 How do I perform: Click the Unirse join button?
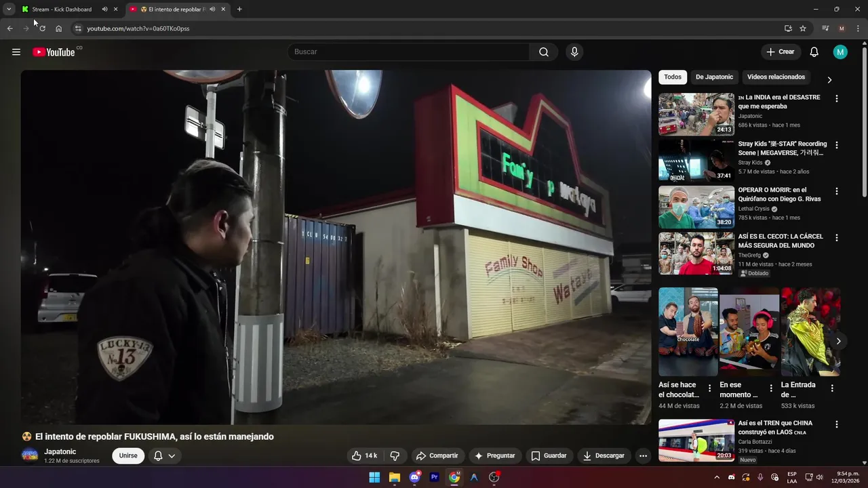point(128,455)
